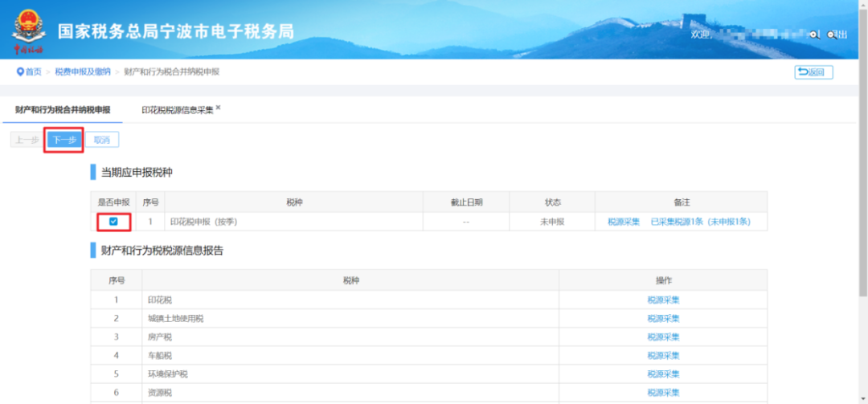Click the 下一步 next step button
This screenshot has width=868, height=404.
click(63, 140)
